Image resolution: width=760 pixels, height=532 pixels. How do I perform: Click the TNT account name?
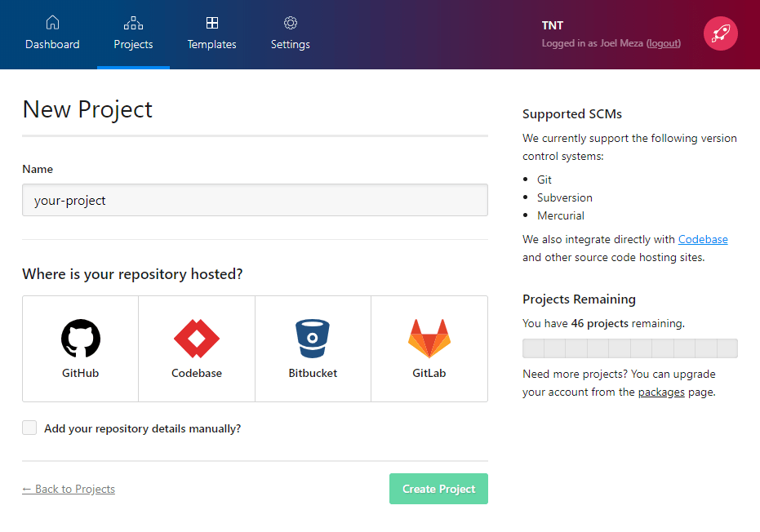coord(552,25)
